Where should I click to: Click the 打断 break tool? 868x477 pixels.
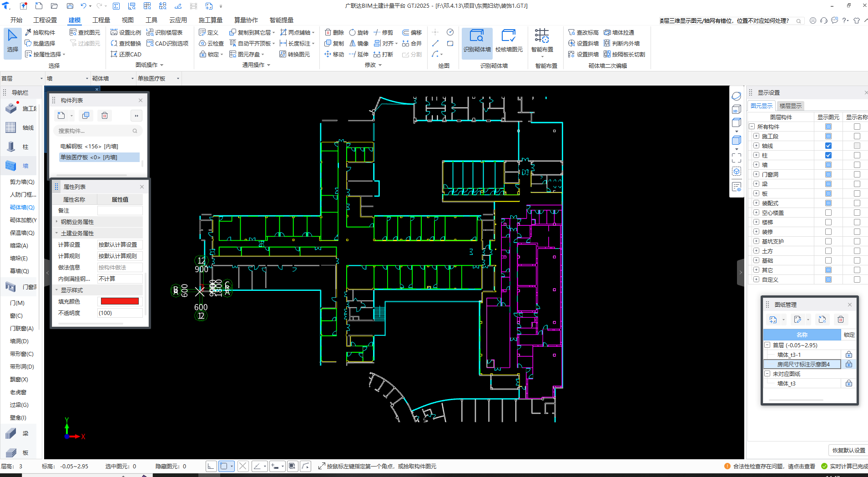(383, 54)
